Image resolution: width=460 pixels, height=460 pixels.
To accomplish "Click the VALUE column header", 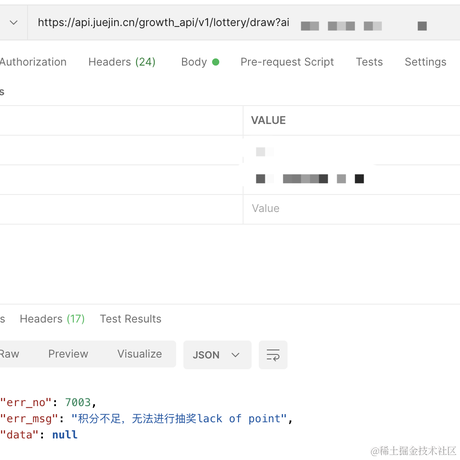I will click(x=268, y=120).
